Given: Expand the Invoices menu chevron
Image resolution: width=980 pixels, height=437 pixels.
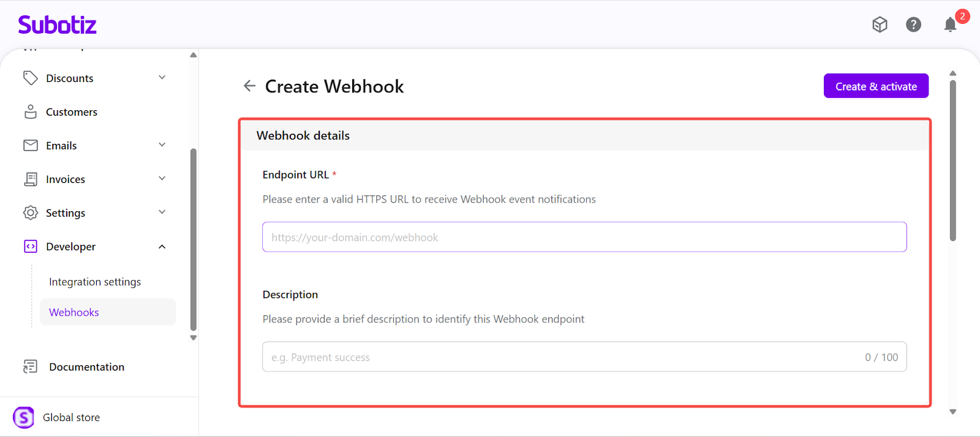Looking at the screenshot, I should tap(162, 179).
